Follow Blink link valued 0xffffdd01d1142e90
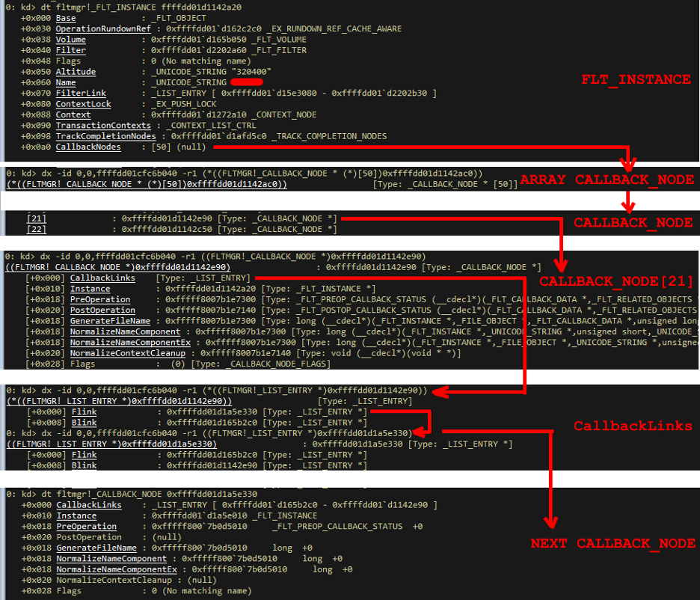Viewport: 700px width, 600px height. tap(84, 465)
